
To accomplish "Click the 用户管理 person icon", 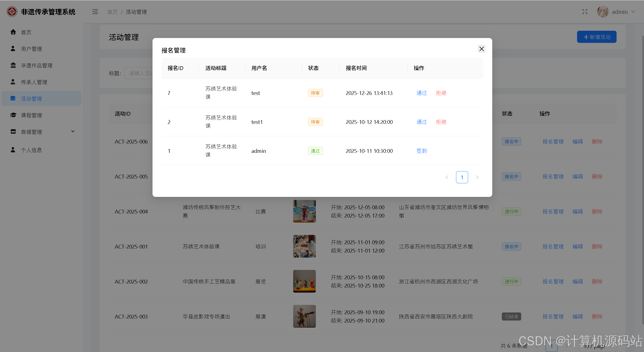I will click(13, 49).
